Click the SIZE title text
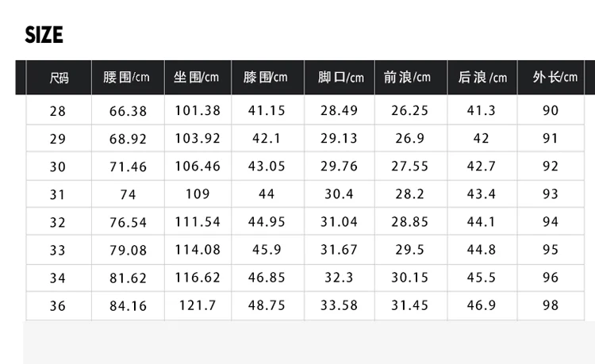This screenshot has width=595, height=364. pyautogui.click(x=44, y=35)
